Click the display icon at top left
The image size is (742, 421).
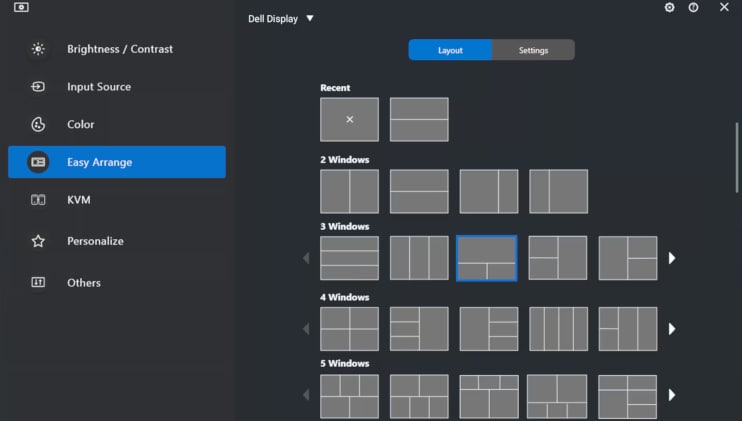pyautogui.click(x=21, y=7)
